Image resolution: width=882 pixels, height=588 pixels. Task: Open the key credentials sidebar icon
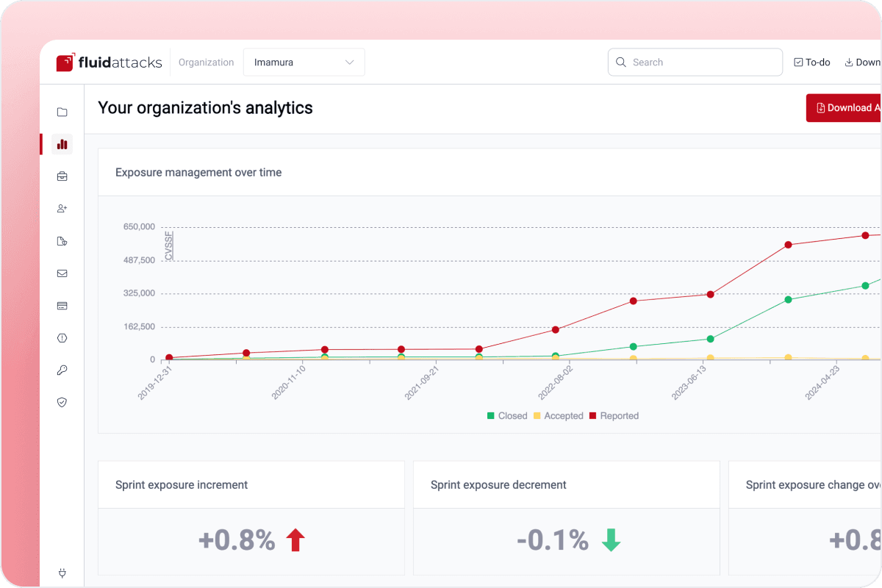coord(62,370)
